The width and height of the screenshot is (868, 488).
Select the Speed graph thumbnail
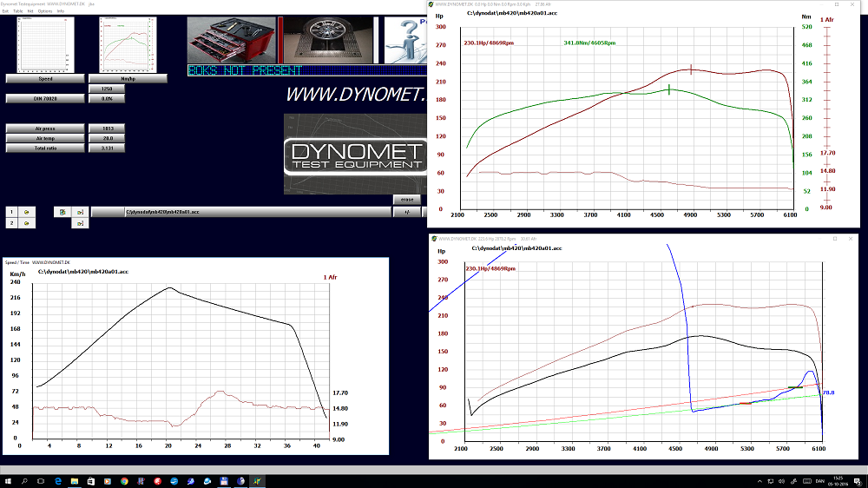(x=45, y=44)
